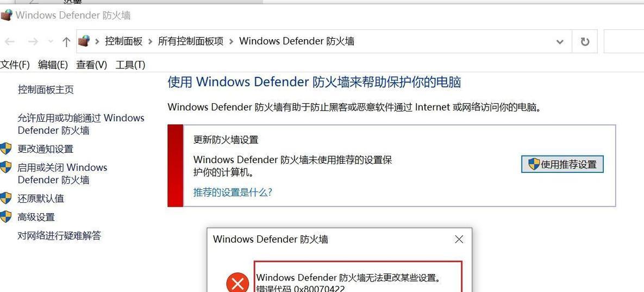The width and height of the screenshot is (644, 292).
Task: Click the search box at top right
Action: point(624,41)
